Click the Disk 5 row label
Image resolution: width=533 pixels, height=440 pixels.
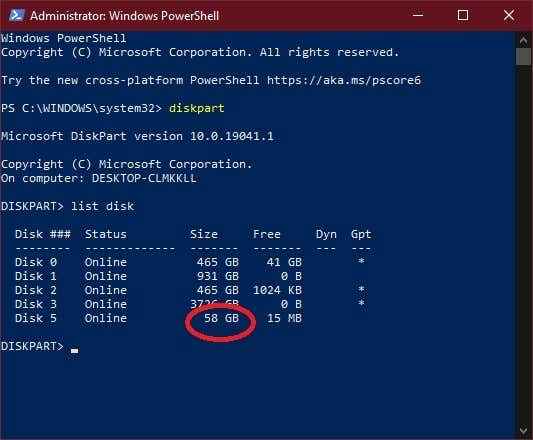(36, 318)
